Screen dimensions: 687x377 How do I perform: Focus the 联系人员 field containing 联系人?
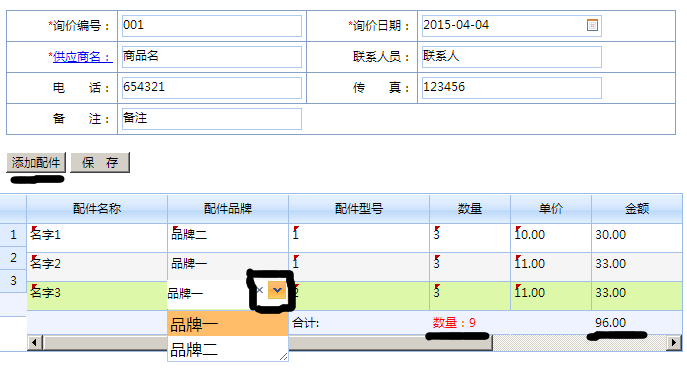point(511,57)
